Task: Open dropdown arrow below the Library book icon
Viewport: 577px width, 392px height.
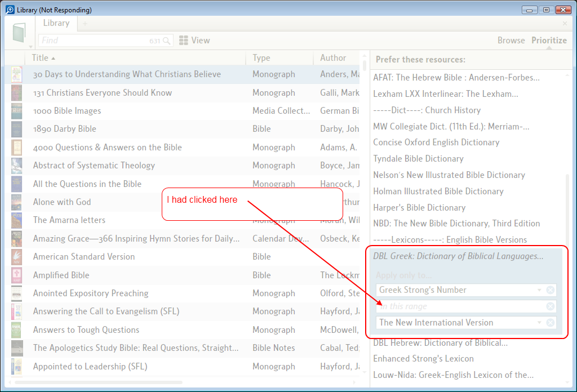Action: pyautogui.click(x=31, y=47)
